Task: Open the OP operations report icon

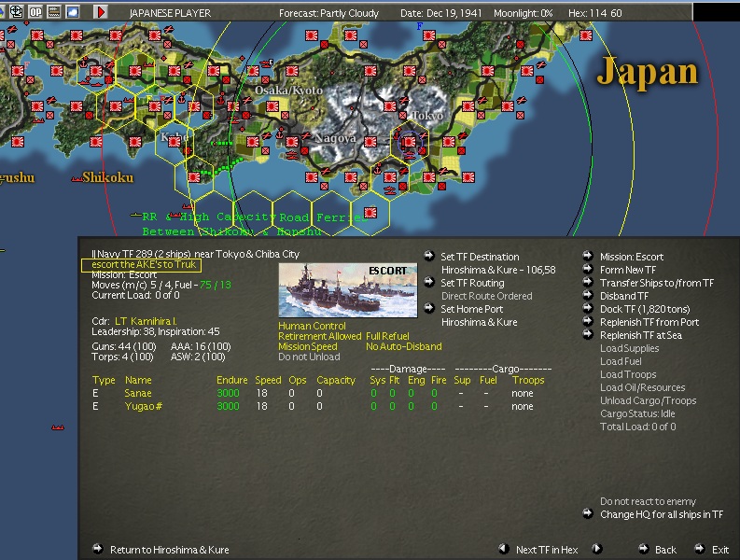Action: point(35,11)
